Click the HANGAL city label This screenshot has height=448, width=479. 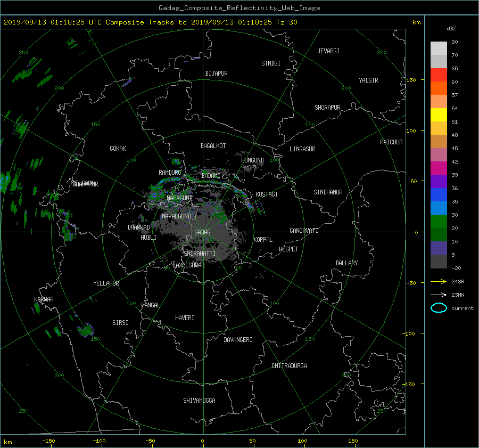point(151,305)
